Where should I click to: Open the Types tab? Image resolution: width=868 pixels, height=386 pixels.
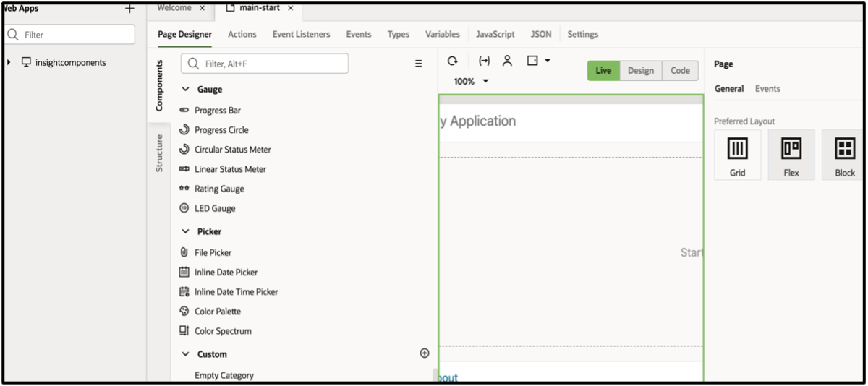[x=398, y=34]
